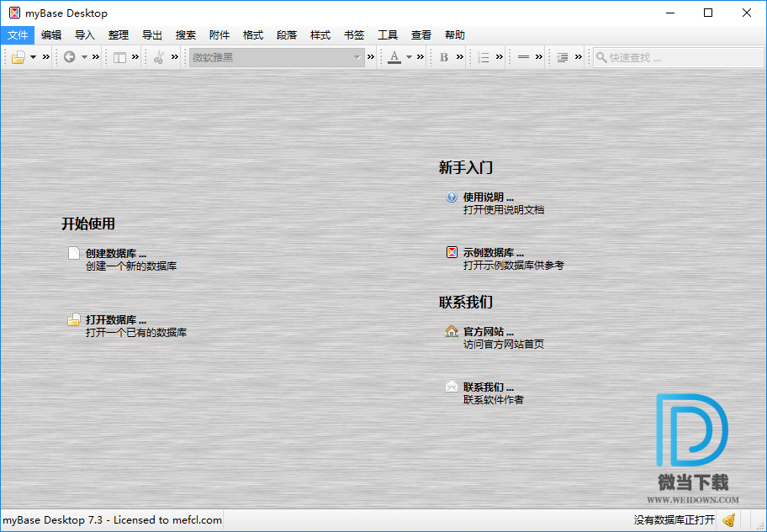This screenshot has width=767, height=532.
Task: Open dropdown arrow next to back button
Action: [x=84, y=57]
